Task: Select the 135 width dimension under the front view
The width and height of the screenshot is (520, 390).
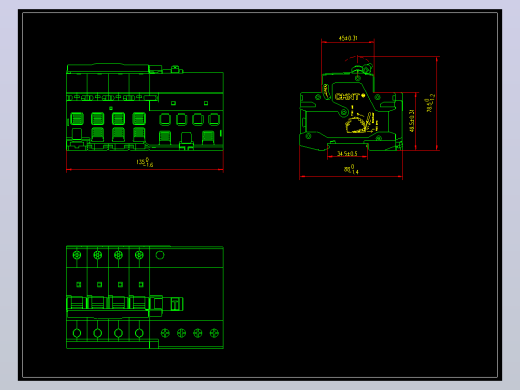Action: (x=145, y=162)
